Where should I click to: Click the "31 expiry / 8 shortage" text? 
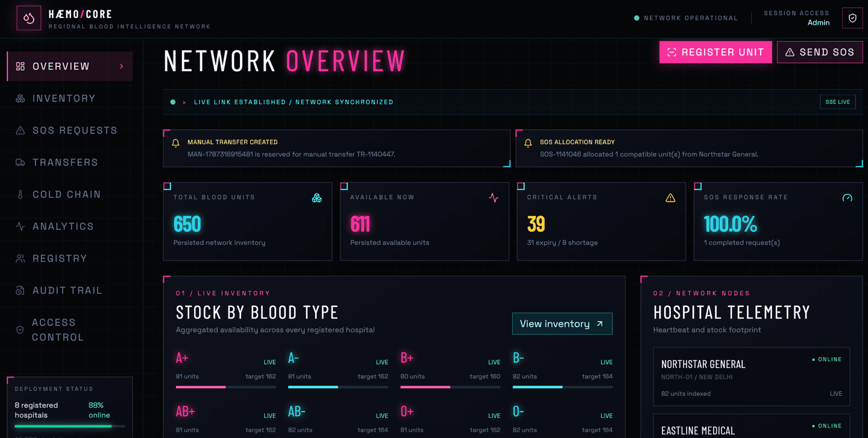[x=562, y=243]
